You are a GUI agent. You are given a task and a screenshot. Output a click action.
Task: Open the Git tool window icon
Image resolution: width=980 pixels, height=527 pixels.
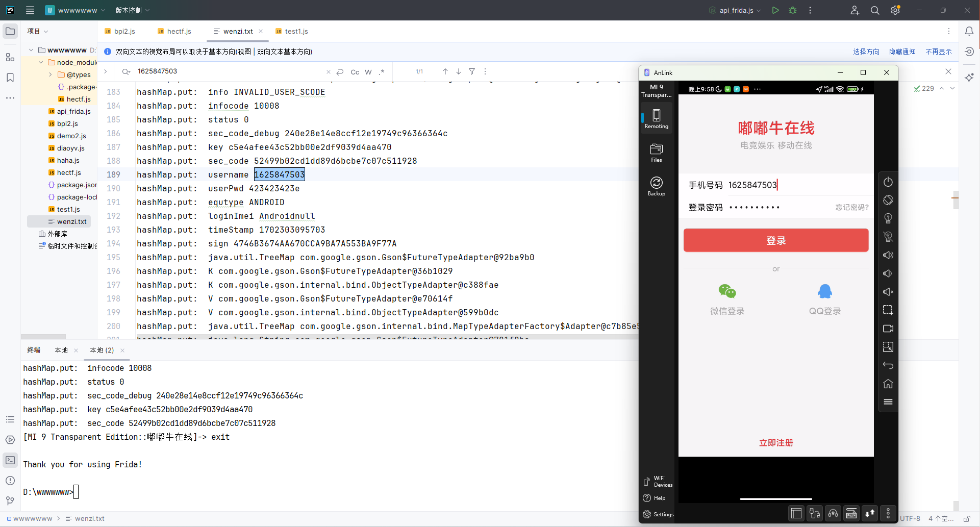[10, 501]
